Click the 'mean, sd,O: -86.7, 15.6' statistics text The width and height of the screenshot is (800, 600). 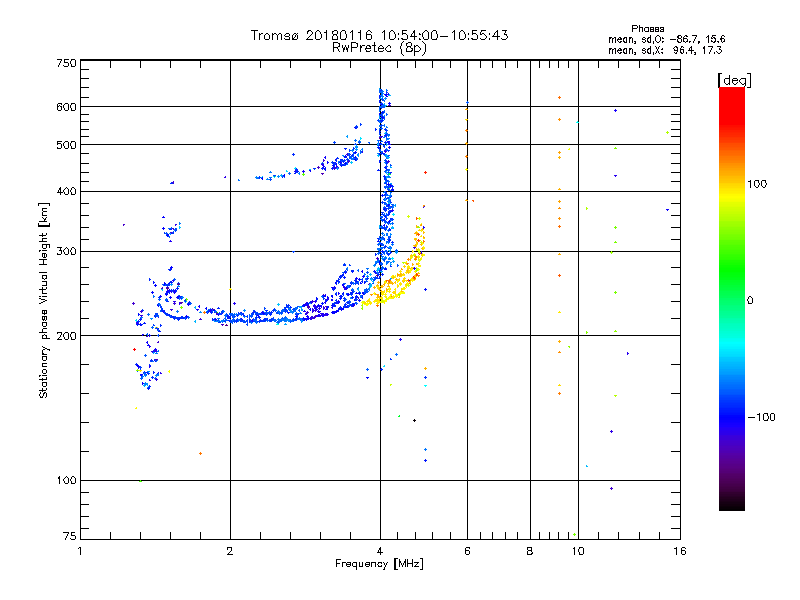coord(666,39)
